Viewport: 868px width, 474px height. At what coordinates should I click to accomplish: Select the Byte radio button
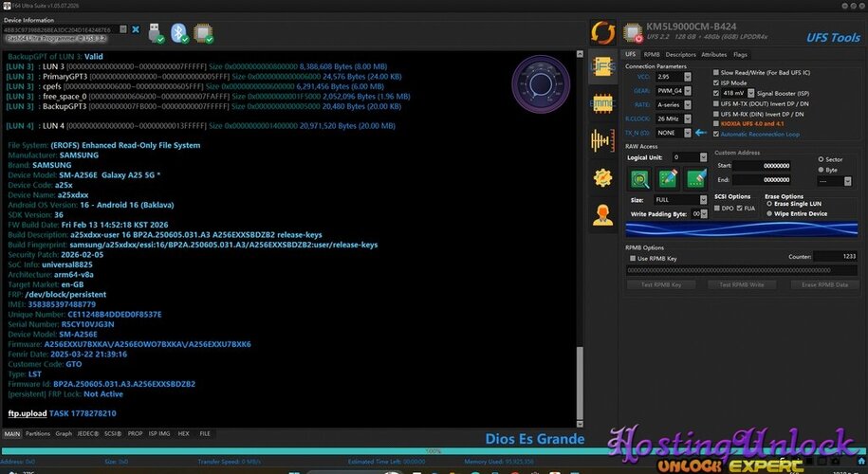click(x=821, y=170)
